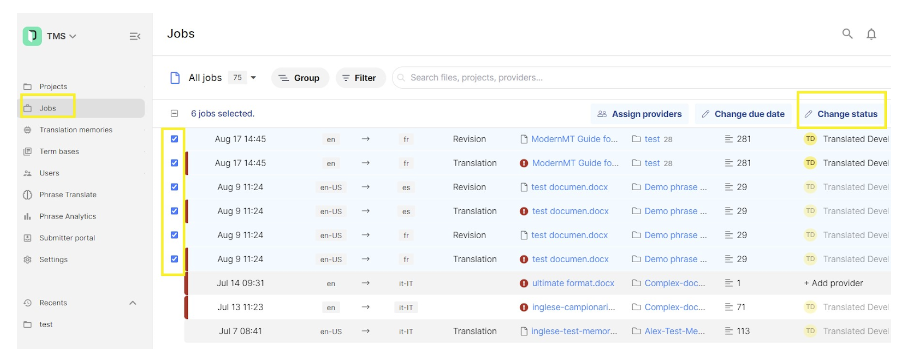Image resolution: width=921 pixels, height=363 pixels.
Task: Click the red error icon beside inglese-campionari
Action: coord(524,307)
